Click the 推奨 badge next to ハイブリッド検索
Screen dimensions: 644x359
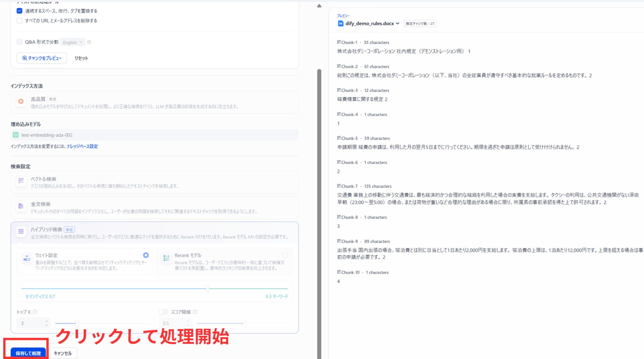click(69, 230)
